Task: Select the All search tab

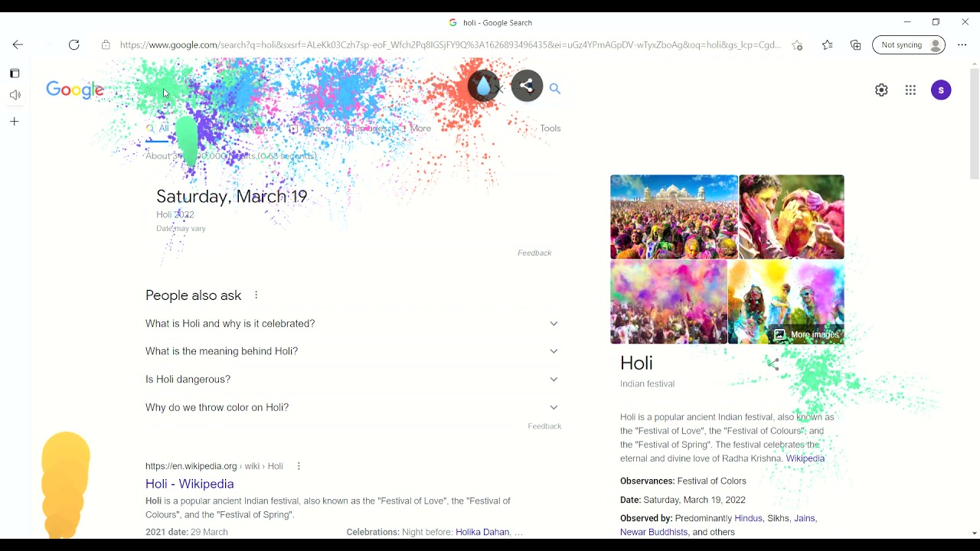Action: click(x=158, y=129)
